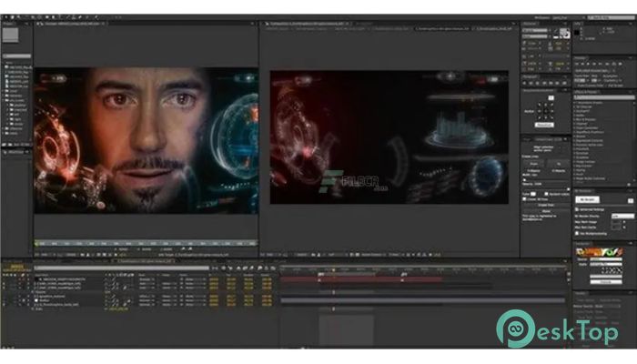Open the Graph Editor in timeline
This screenshot has width=637, height=364.
(x=273, y=268)
